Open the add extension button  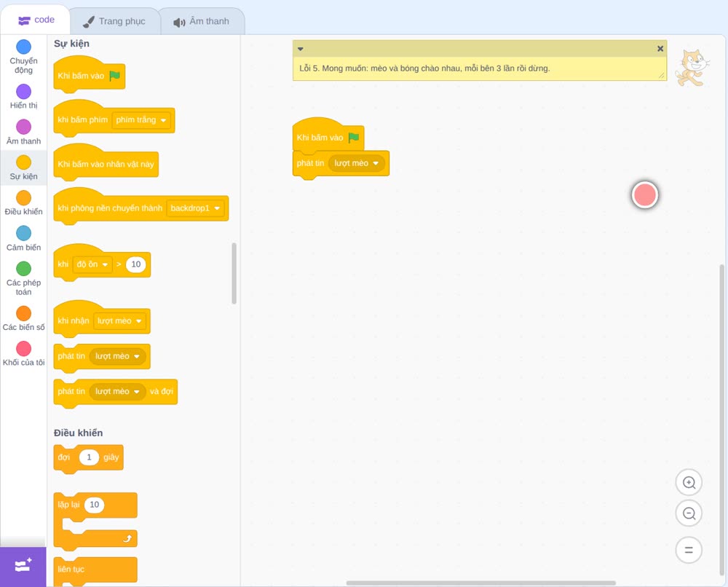[23, 566]
